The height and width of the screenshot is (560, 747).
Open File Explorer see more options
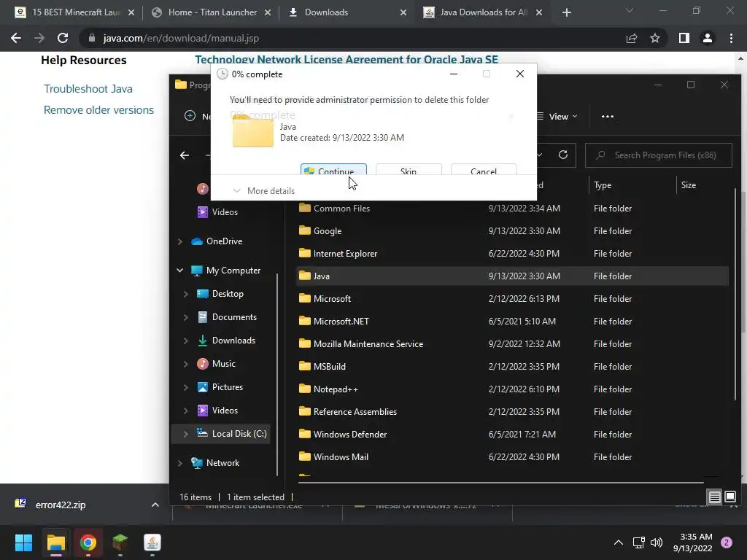coord(608,117)
